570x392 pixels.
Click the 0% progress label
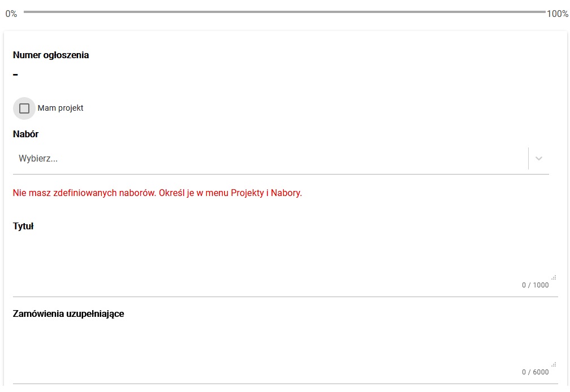coord(11,14)
